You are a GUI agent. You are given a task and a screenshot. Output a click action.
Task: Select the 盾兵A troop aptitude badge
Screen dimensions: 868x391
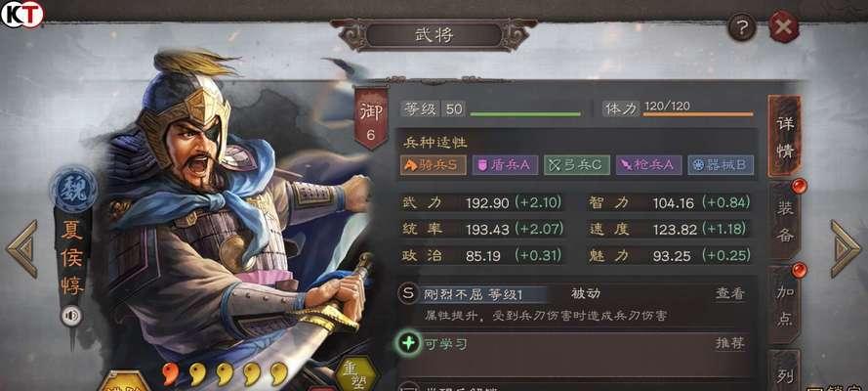click(505, 165)
